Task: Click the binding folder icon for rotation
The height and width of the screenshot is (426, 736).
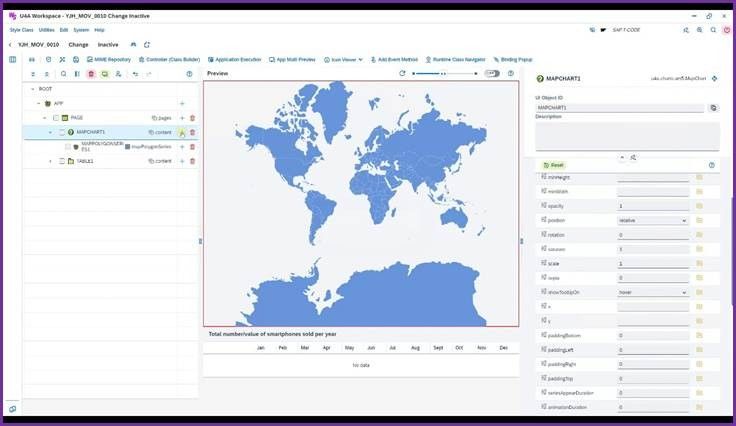Action: (699, 235)
